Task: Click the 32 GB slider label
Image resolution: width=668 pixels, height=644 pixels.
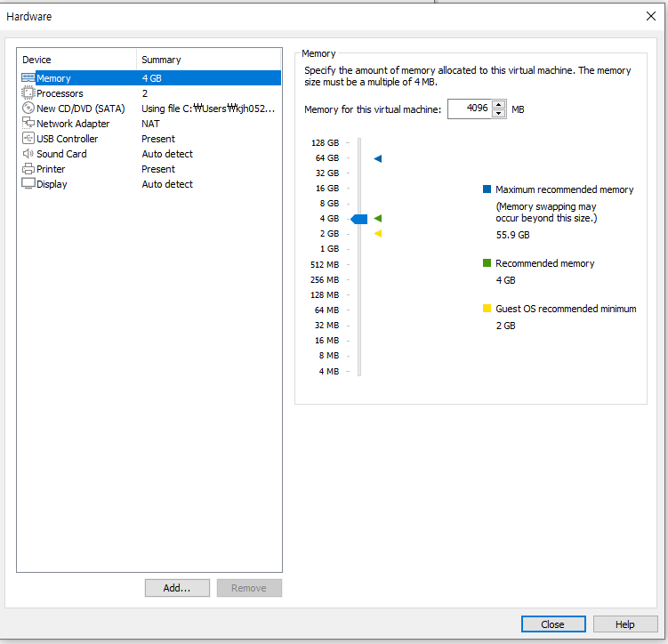Action: (x=327, y=173)
